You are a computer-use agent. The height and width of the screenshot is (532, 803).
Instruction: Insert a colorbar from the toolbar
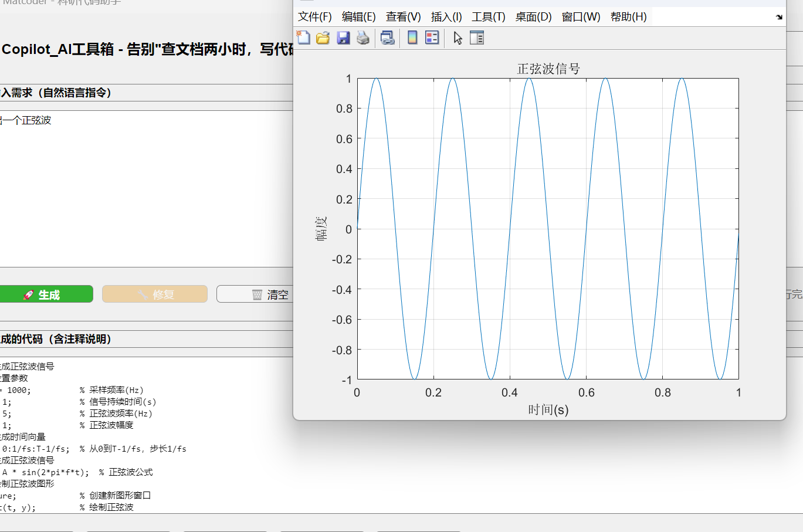(x=412, y=38)
